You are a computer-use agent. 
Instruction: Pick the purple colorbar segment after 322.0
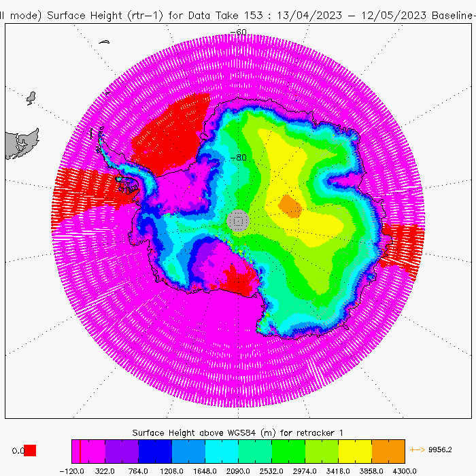pyautogui.click(x=122, y=450)
